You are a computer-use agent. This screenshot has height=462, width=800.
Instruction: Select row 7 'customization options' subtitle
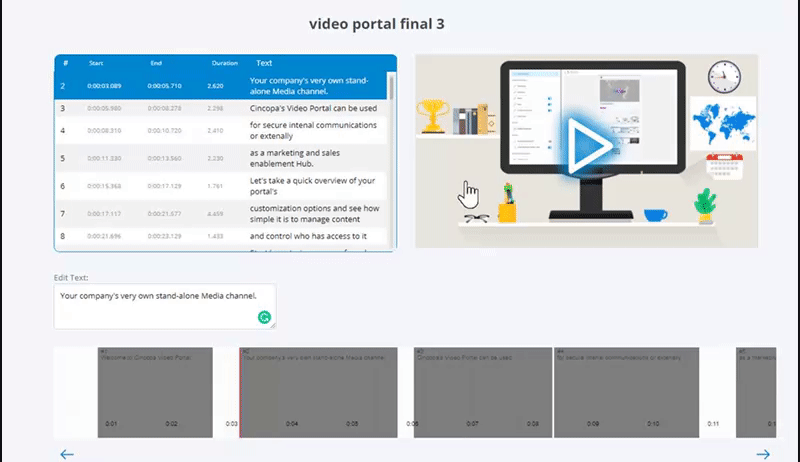[220, 213]
